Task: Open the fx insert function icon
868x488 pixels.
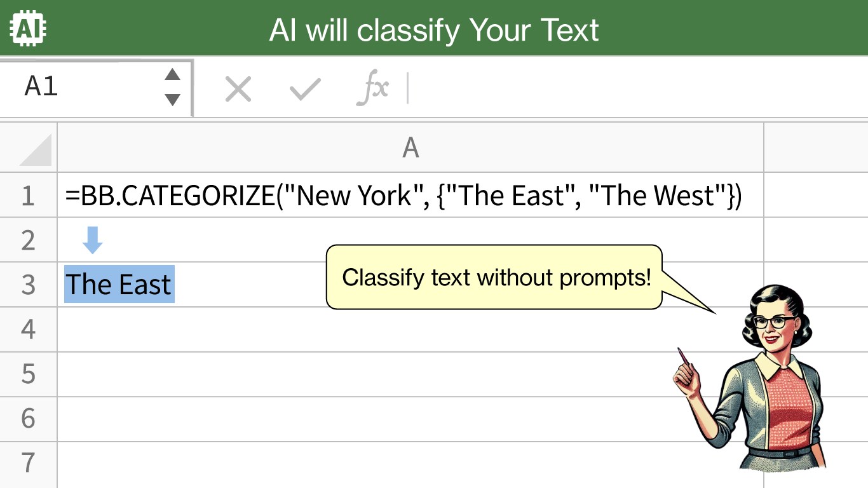Action: pos(372,88)
